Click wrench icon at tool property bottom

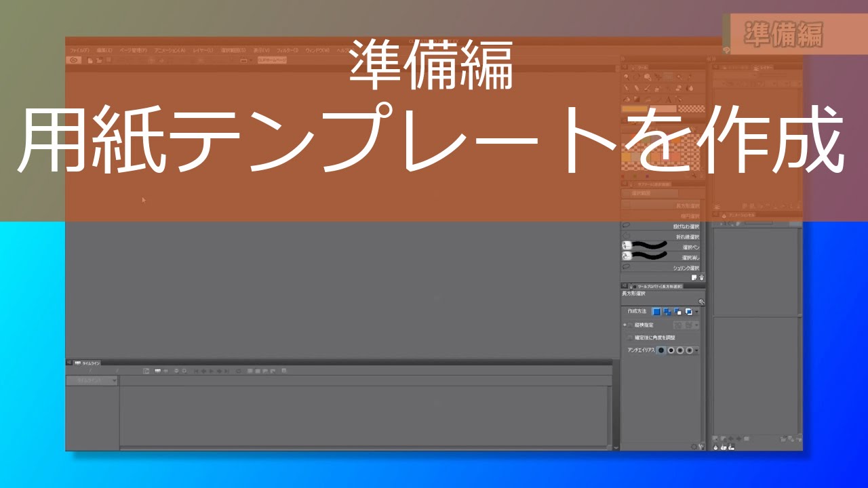pyautogui.click(x=701, y=447)
